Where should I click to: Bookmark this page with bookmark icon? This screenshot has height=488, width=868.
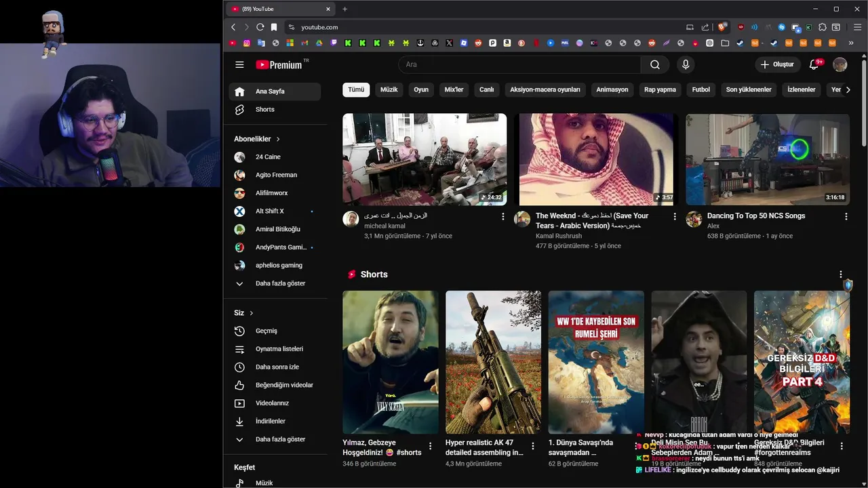[x=274, y=27]
